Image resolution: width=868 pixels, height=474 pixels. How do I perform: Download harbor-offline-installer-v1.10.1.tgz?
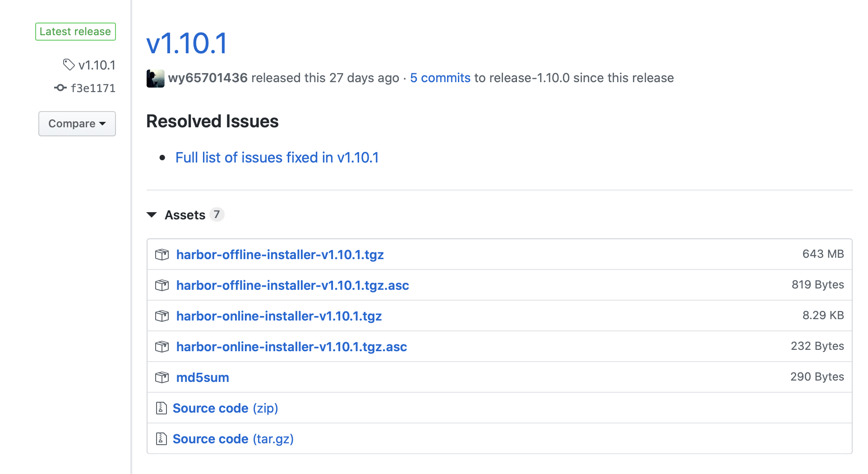coord(280,255)
